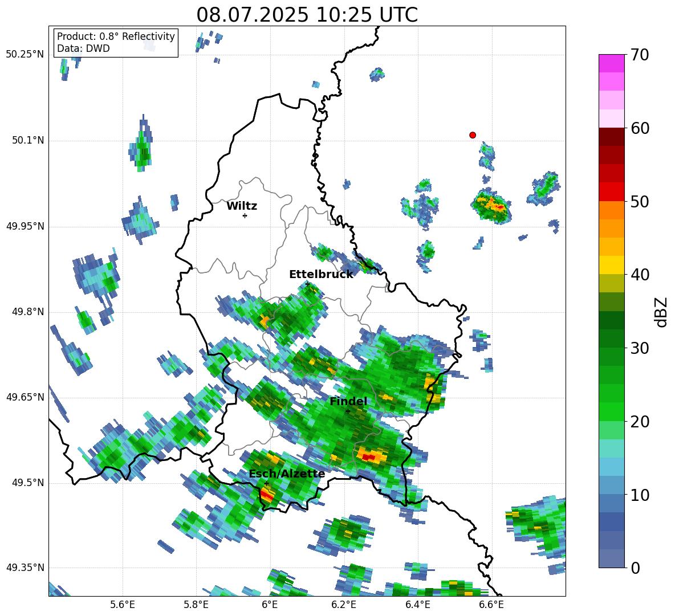Click the 49.35°N latitude label
This screenshot has height=616, width=675.
[25, 568]
